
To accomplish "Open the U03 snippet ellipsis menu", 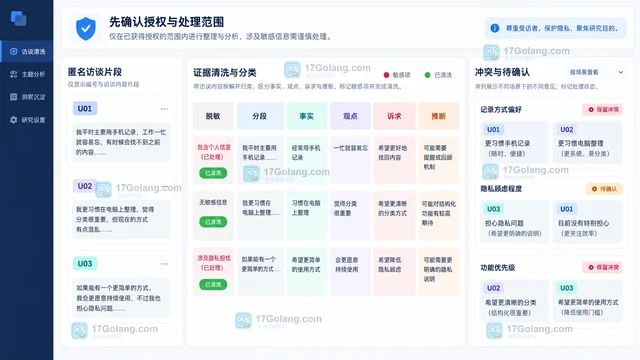I will click(164, 264).
